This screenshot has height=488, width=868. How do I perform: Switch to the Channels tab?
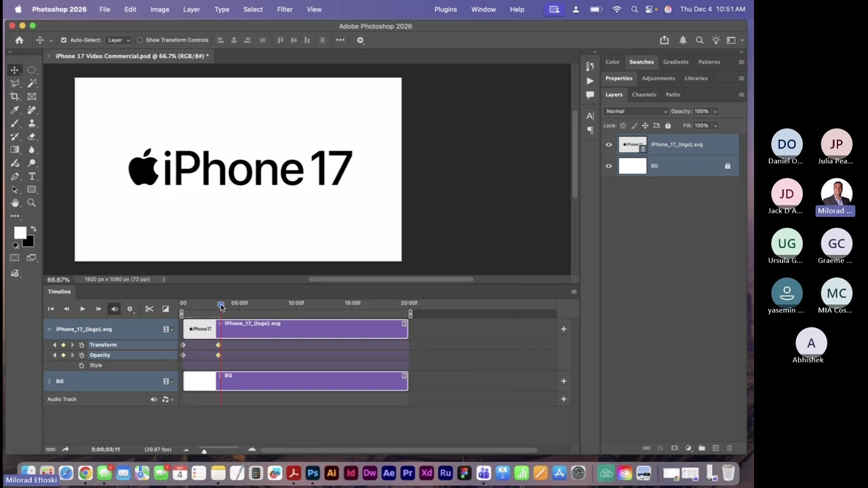click(x=644, y=95)
